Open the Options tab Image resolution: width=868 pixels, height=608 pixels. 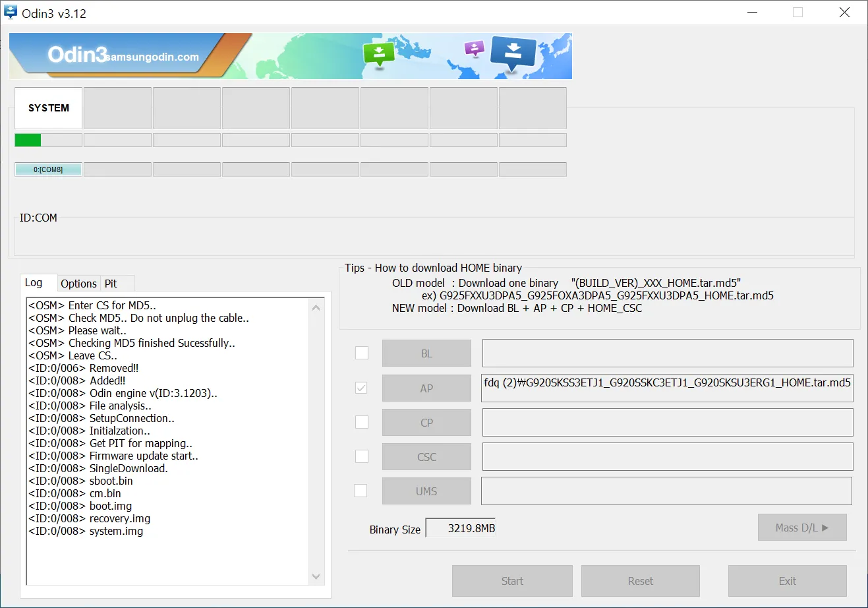(x=78, y=284)
